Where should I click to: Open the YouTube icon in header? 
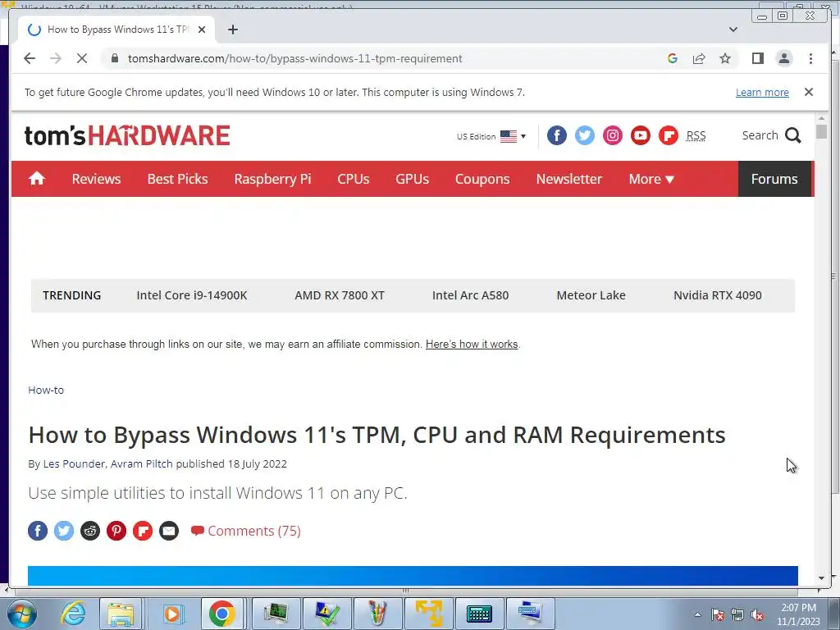pos(640,135)
